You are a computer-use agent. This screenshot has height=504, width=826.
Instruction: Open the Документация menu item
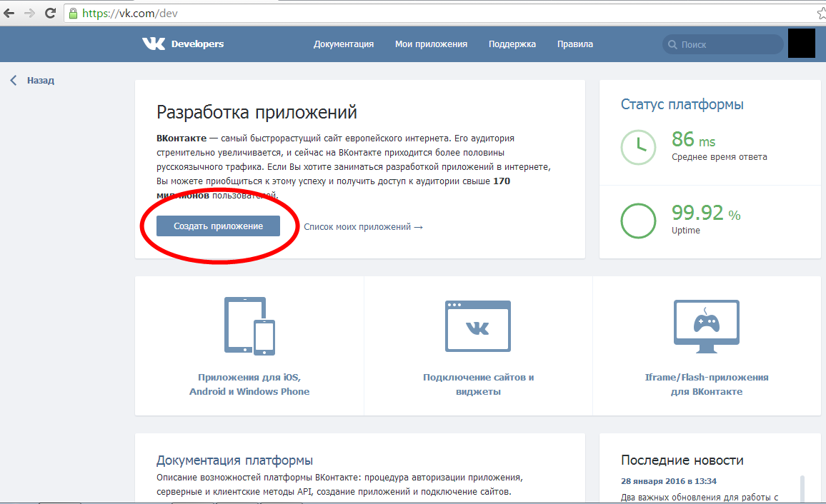(x=344, y=44)
